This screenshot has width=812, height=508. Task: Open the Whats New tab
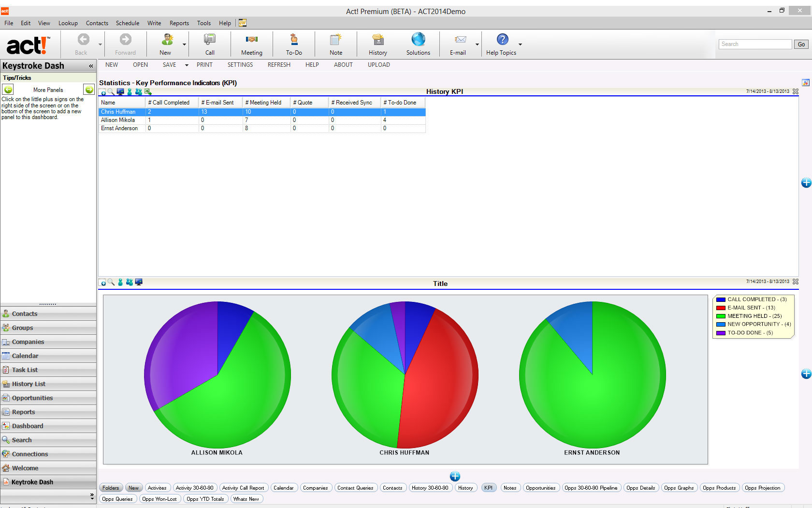[x=246, y=499]
